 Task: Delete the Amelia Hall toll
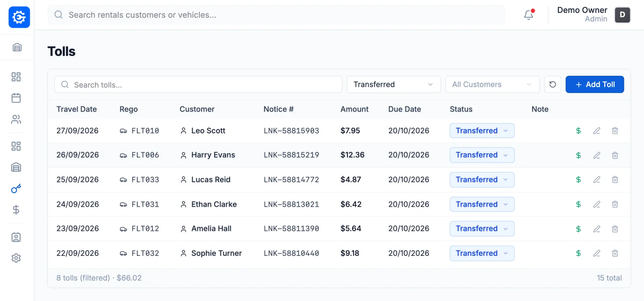(x=615, y=229)
